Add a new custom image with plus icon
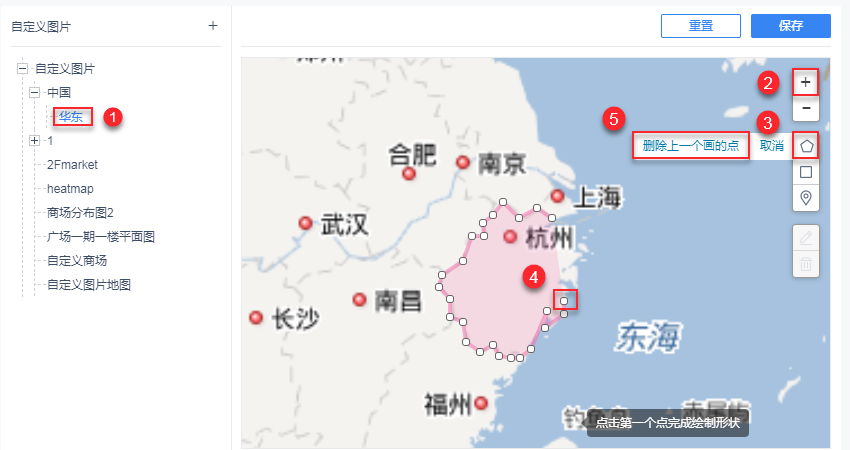 (x=212, y=25)
